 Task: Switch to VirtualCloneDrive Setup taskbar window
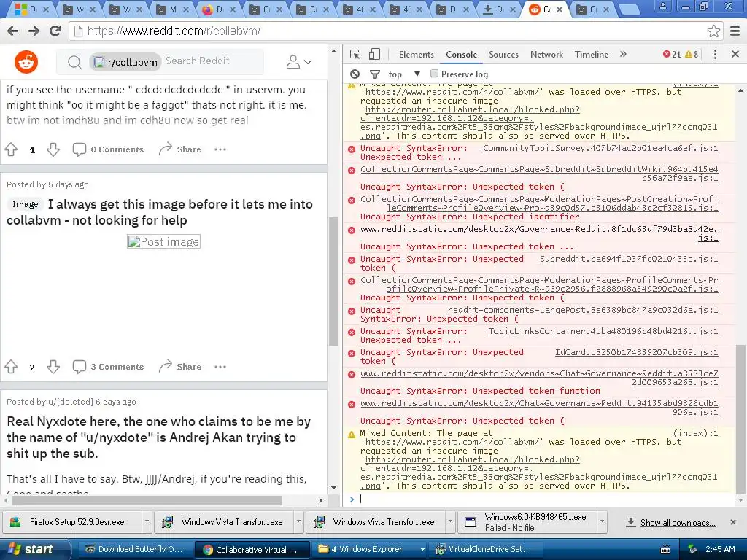point(484,549)
